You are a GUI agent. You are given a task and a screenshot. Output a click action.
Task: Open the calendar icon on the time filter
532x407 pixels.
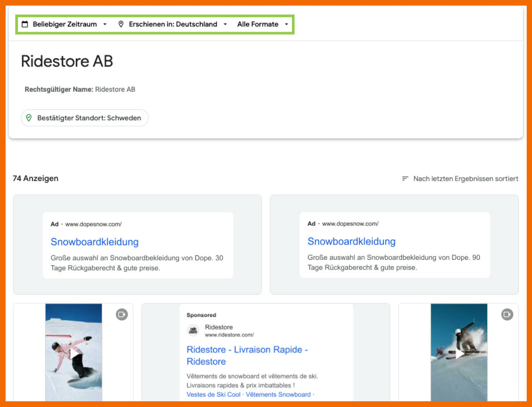[25, 24]
